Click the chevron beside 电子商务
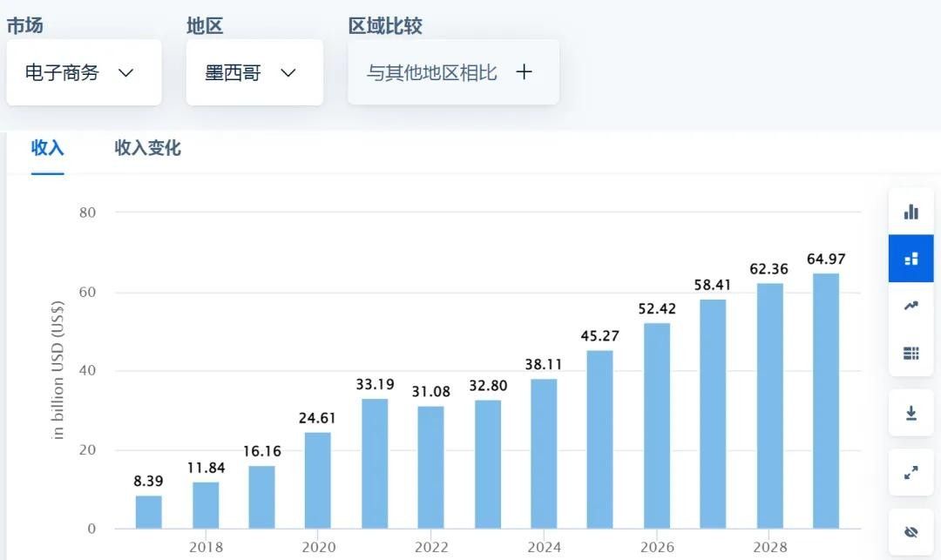 126,73
